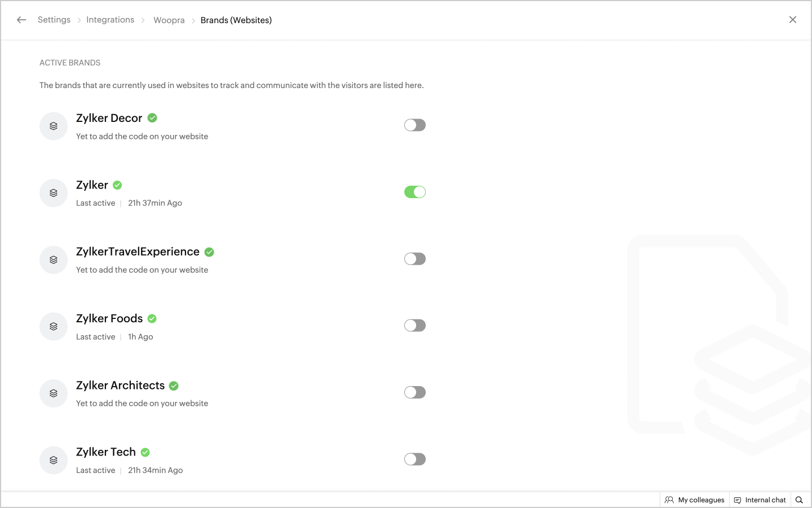The width and height of the screenshot is (812, 508).
Task: Open the Woopra breadcrumb link
Action: pos(169,20)
